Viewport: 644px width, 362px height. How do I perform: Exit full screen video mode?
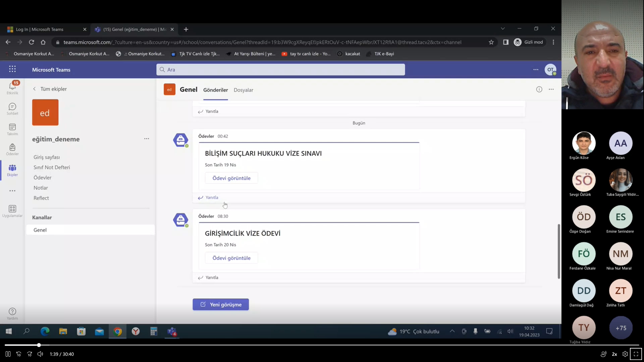[x=636, y=354]
